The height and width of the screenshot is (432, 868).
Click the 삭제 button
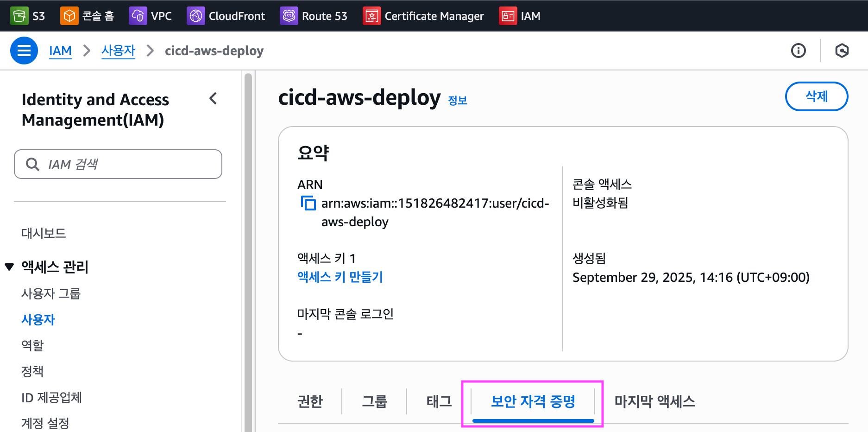point(816,96)
